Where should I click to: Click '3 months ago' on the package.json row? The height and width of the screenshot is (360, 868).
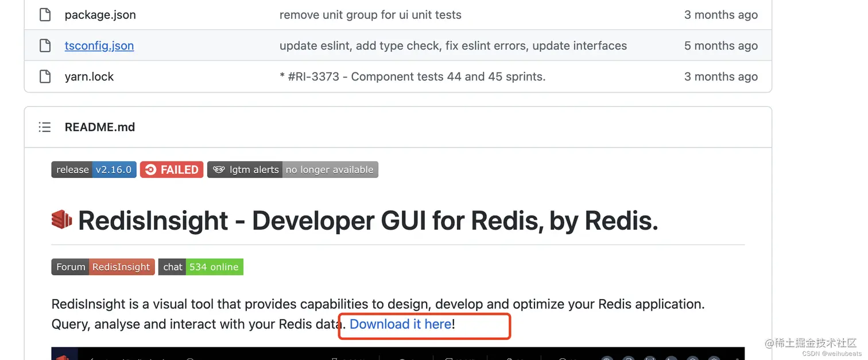click(720, 15)
